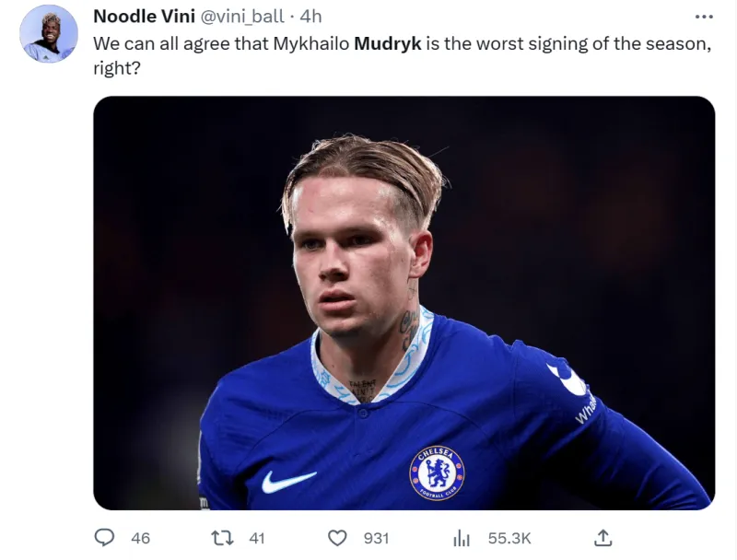Open the tweet via its 4h timestamp
Screen dimensions: 737x560
(310, 17)
